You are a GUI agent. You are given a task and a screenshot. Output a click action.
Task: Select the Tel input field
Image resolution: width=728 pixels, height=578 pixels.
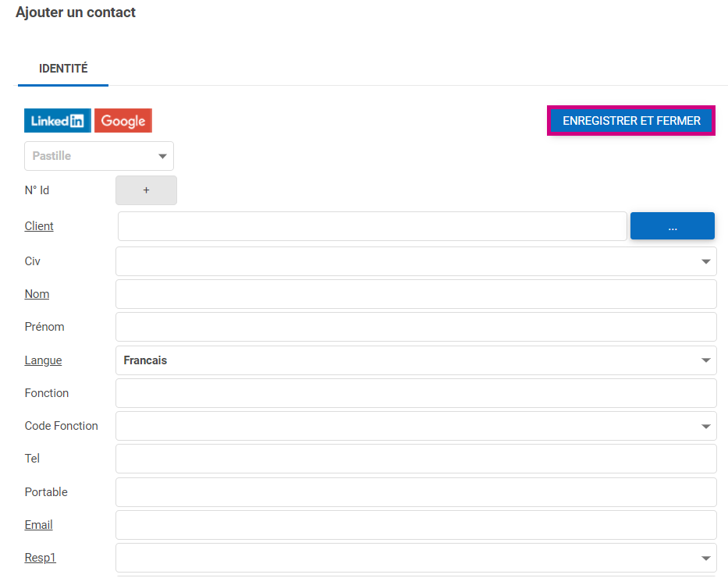point(416,459)
